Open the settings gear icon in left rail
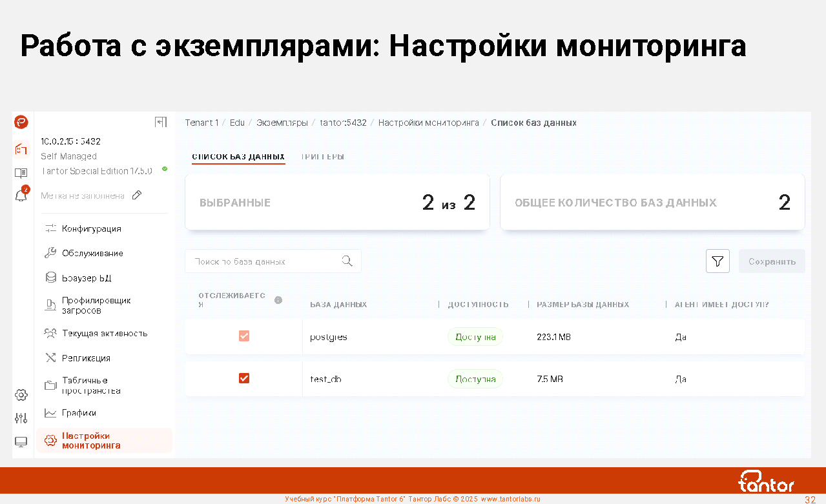This screenshot has height=504, width=826. tap(21, 395)
